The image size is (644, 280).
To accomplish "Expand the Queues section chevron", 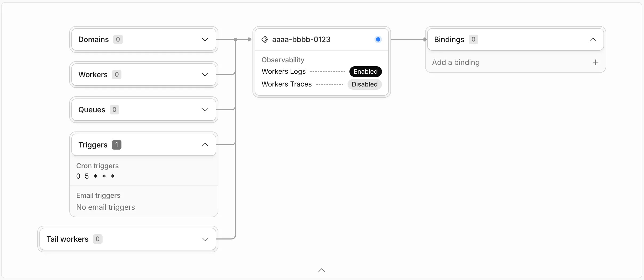I will point(205,110).
